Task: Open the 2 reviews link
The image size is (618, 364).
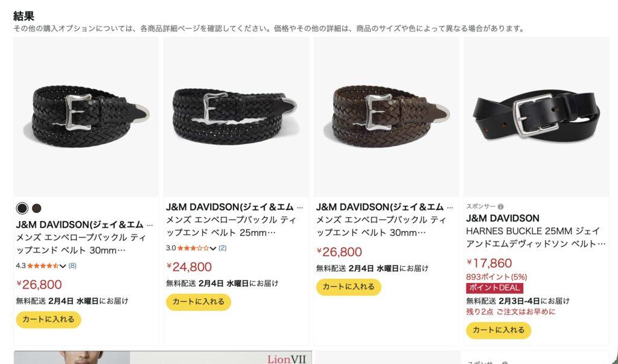Action: point(223,248)
